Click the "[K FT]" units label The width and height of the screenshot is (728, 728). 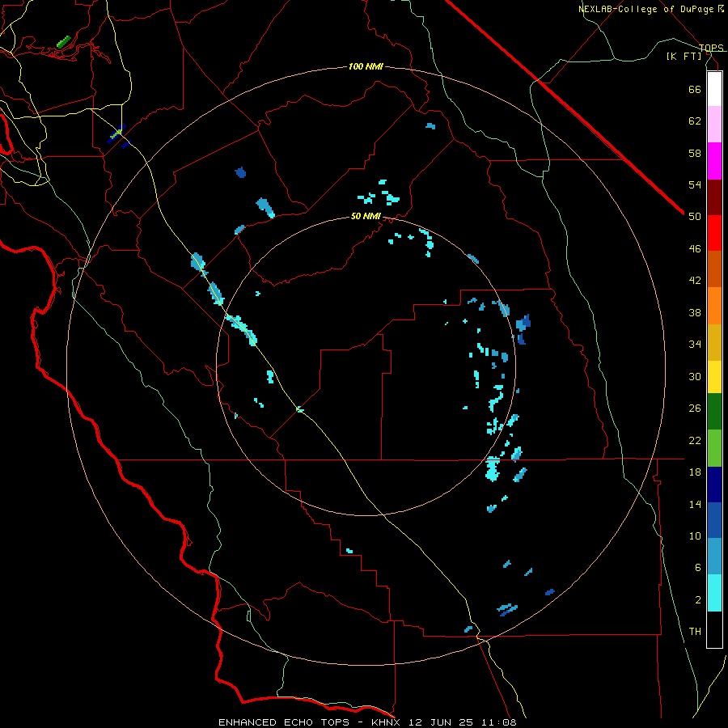tap(684, 56)
